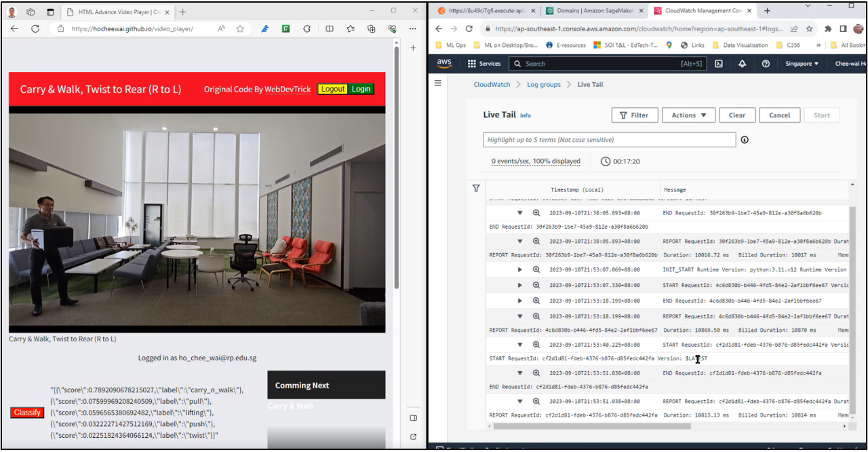Click the video player page vertical scrollbar
Screen dimensions: 868x452
click(x=397, y=166)
